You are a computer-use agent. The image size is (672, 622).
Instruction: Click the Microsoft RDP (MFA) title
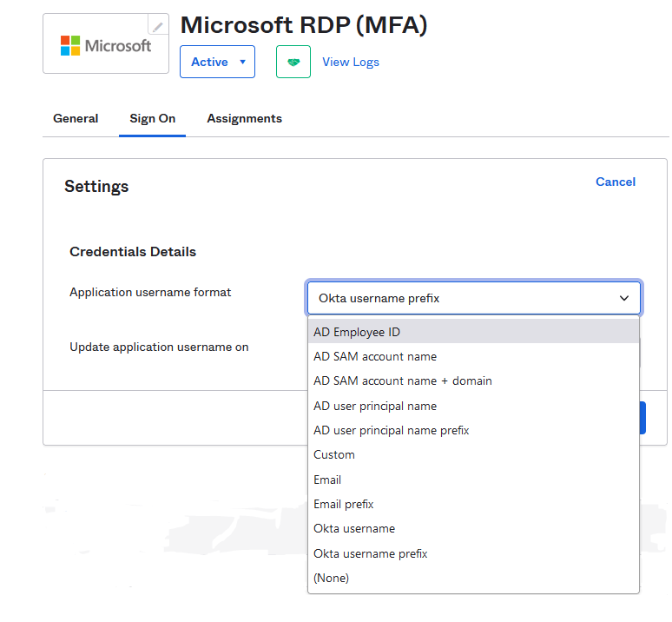pos(304,25)
